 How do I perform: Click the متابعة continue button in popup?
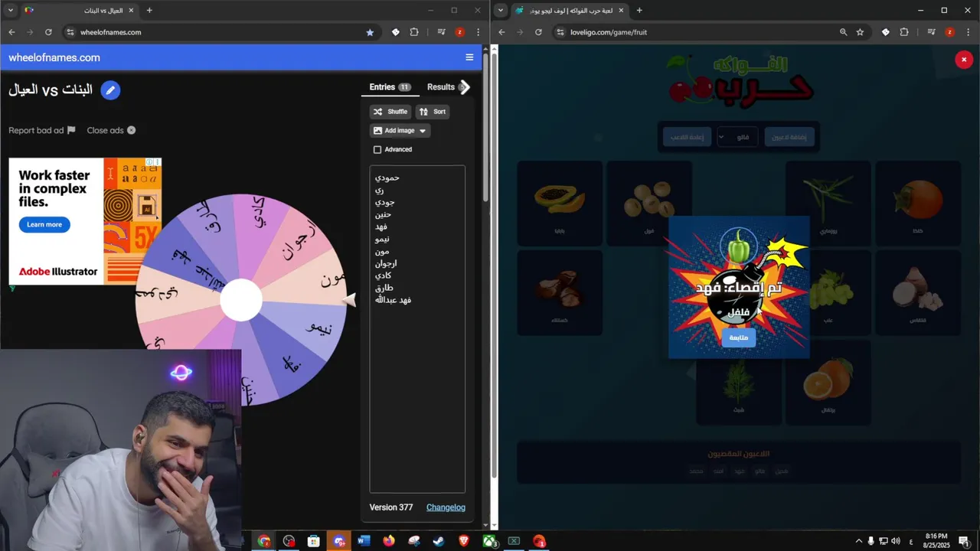pos(738,337)
